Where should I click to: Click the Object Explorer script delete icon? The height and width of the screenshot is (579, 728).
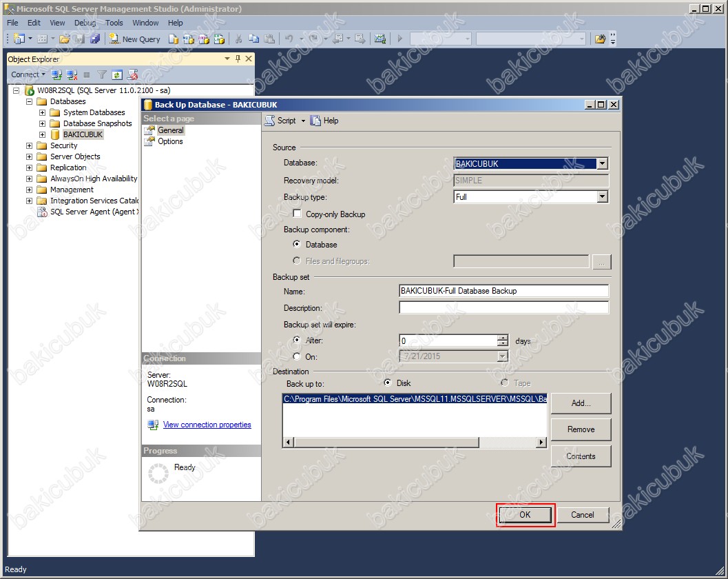coord(132,74)
